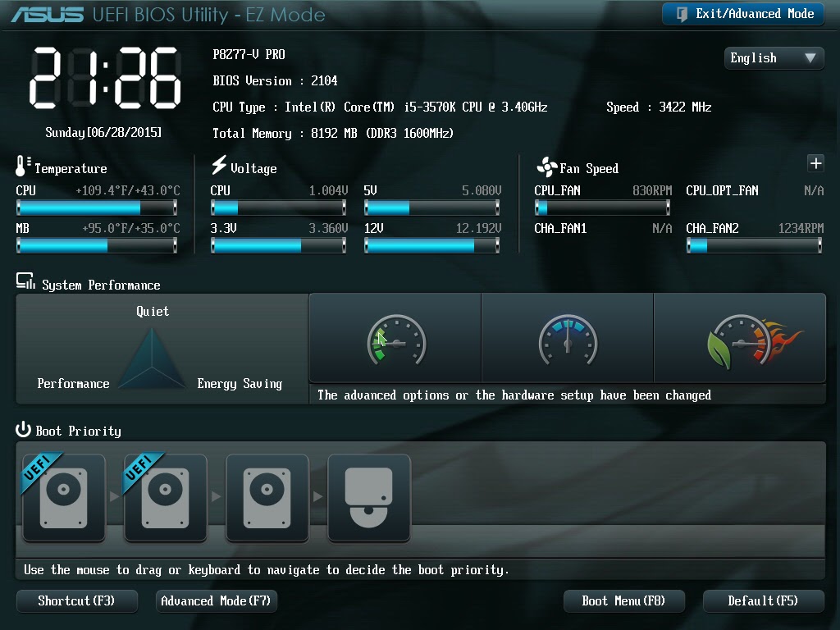Click the CPU_FAN speed bar
Viewport: 840px width, 630px height.
(603, 208)
